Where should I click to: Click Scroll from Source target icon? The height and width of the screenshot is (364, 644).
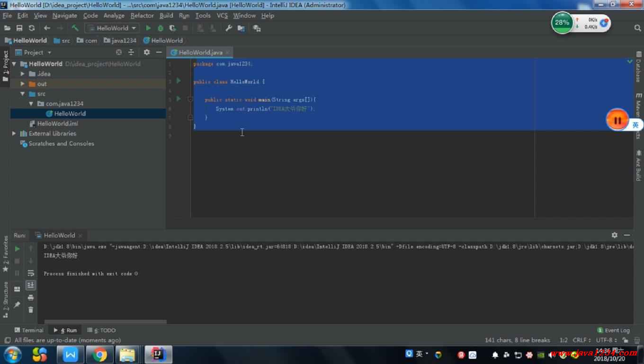[x=119, y=52]
